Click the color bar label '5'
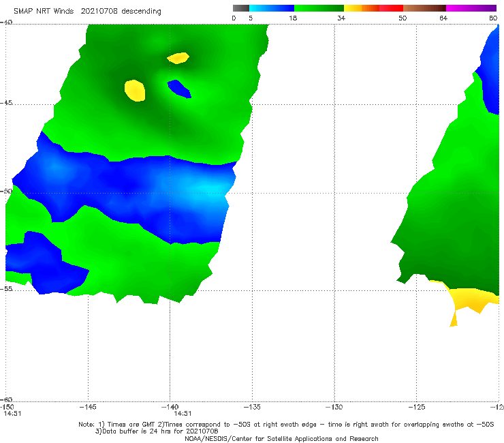This screenshot has width=504, height=443. click(x=251, y=18)
